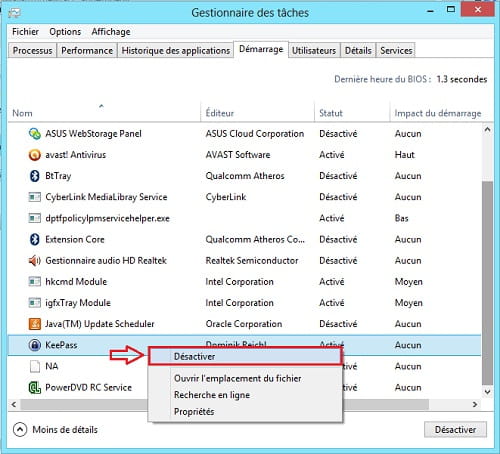
Task: Click the Realtek audio speaker icon
Action: [x=35, y=261]
